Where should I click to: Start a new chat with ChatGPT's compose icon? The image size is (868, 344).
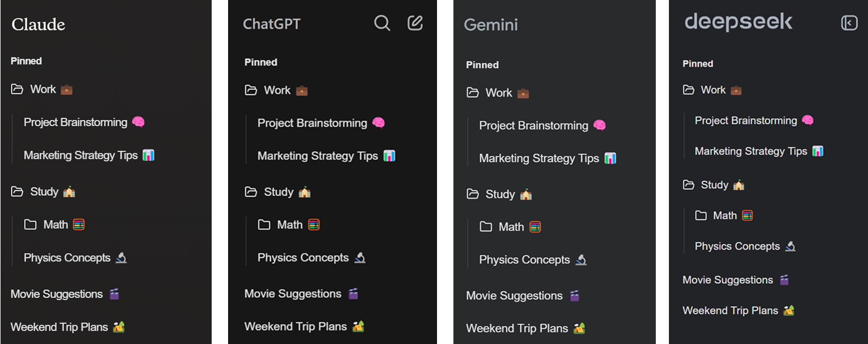point(415,23)
